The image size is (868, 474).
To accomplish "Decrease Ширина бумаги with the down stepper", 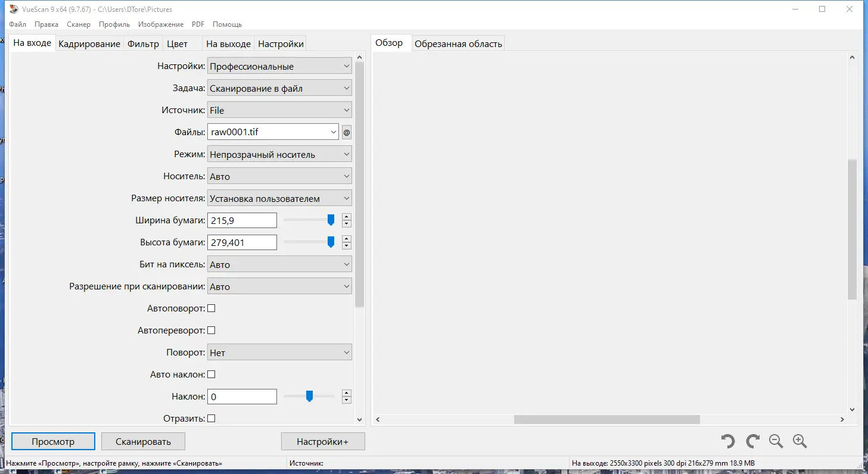I will 347,224.
